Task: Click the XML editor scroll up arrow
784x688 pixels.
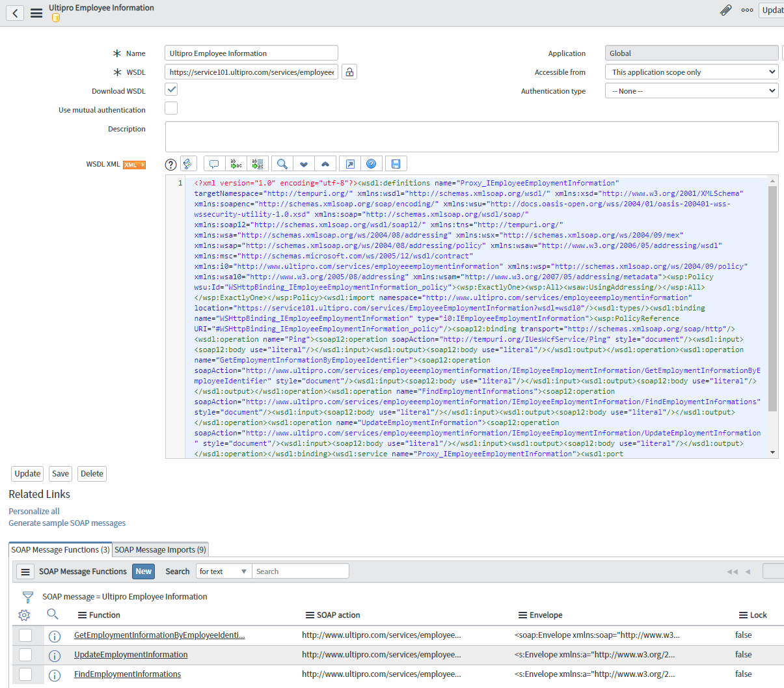Action: pos(773,181)
